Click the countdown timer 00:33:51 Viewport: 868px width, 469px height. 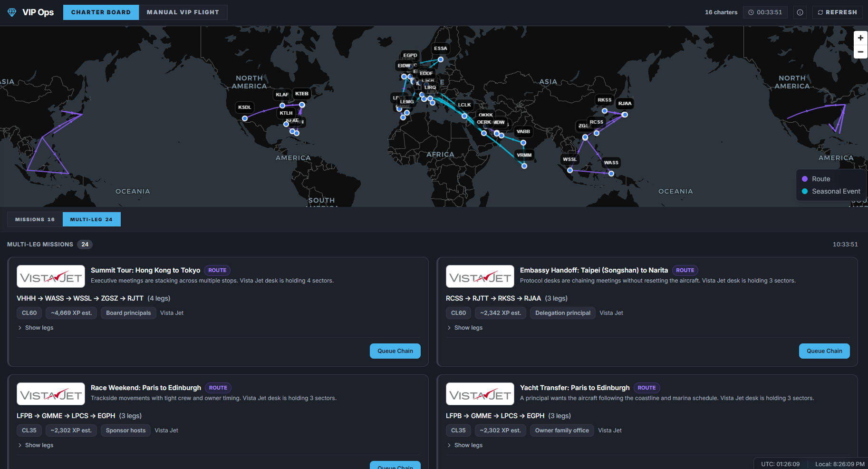coord(765,12)
